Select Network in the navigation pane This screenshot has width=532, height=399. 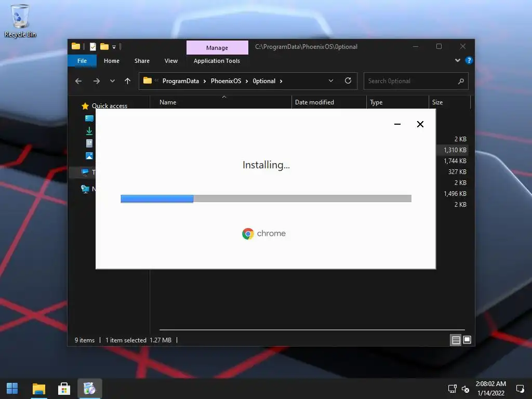[88, 189]
